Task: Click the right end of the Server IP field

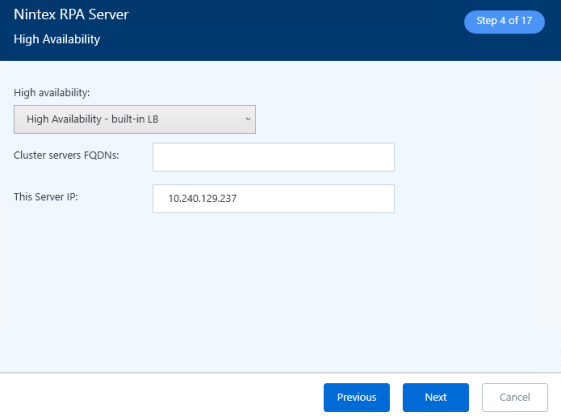Action: [372, 199]
